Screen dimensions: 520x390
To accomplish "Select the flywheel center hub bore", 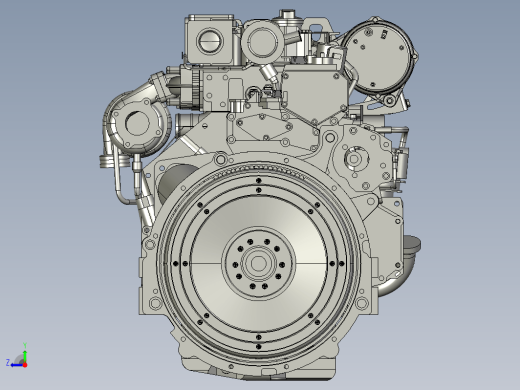I will point(258,263).
